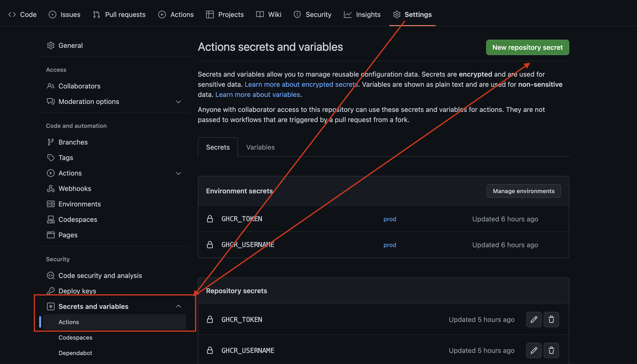Open Learn more about encrypted secrets link
Screen dimensions: 637x364
click(x=301, y=84)
